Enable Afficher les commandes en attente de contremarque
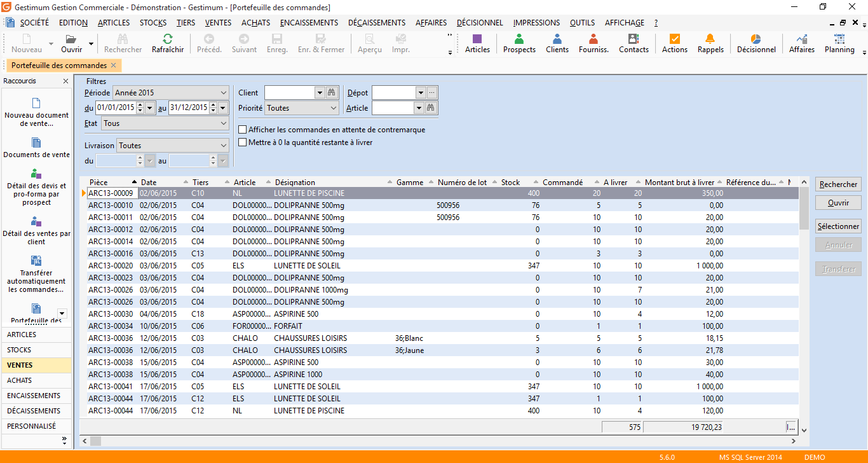The width and height of the screenshot is (868, 463). 242,130
